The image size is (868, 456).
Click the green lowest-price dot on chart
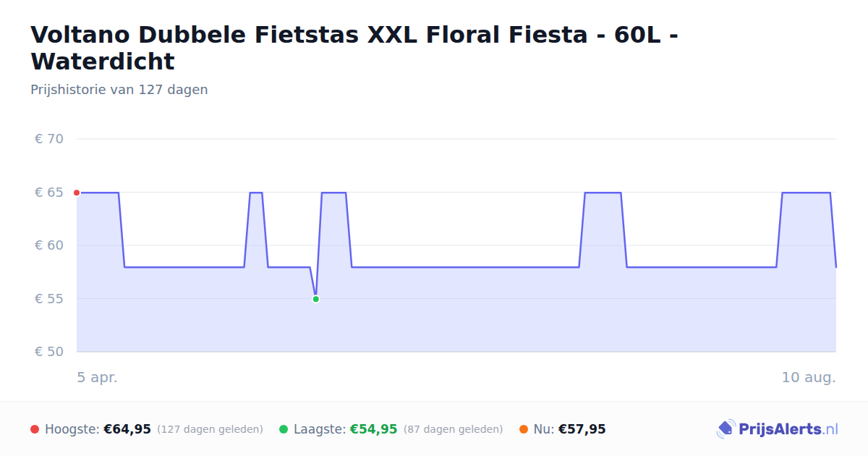click(315, 299)
